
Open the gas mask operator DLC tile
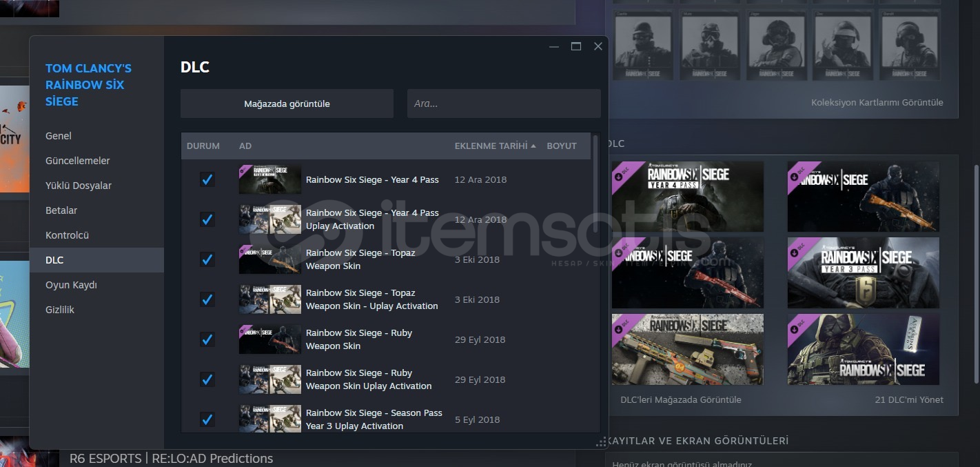[x=864, y=349]
